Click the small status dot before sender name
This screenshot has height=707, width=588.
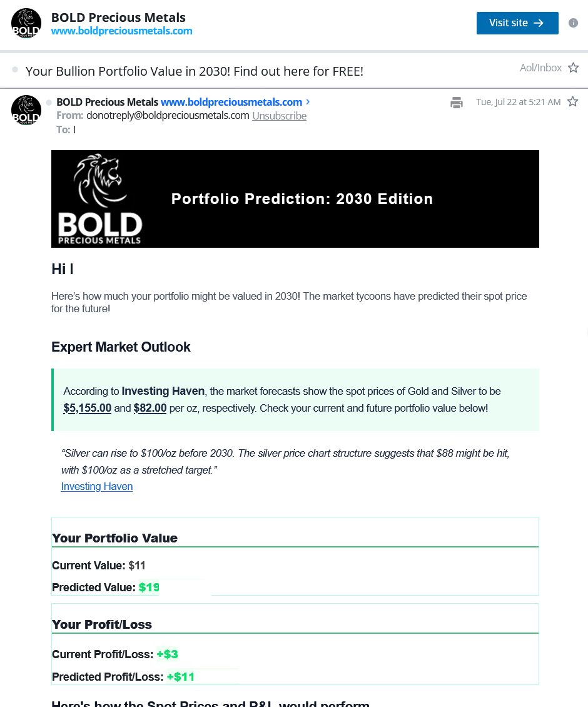(49, 103)
